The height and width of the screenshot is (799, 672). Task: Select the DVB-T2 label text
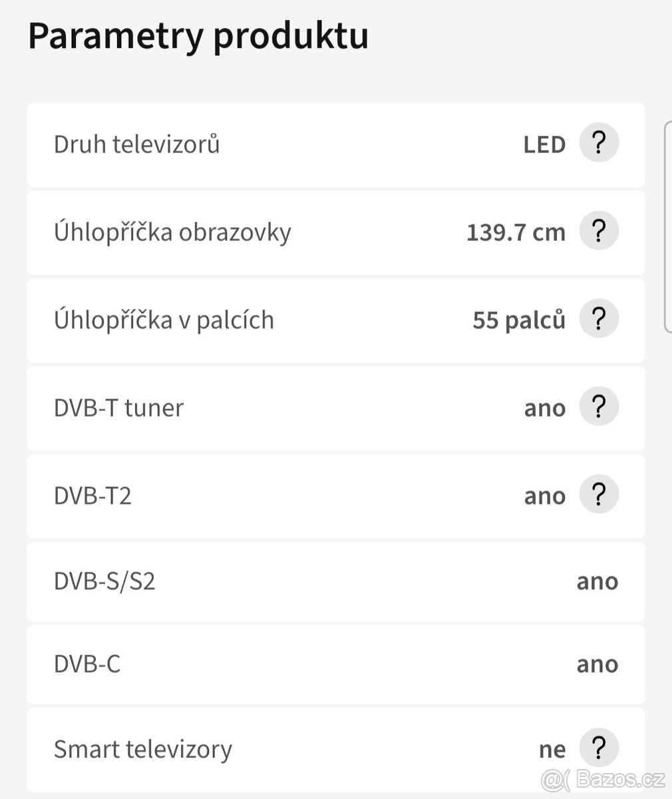[92, 496]
